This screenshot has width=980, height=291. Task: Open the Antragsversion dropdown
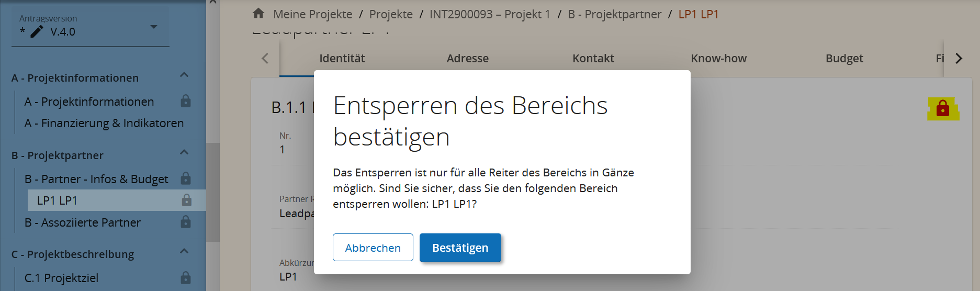pyautogui.click(x=154, y=27)
